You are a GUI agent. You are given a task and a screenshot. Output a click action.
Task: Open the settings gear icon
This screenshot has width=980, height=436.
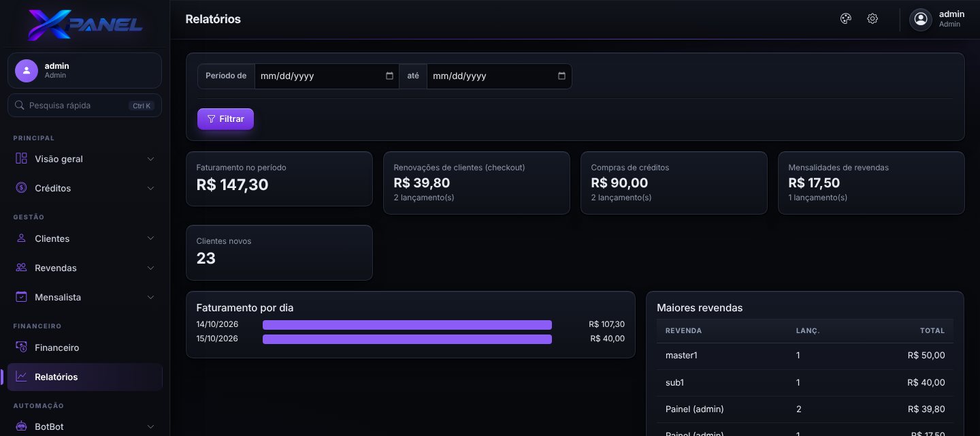coord(872,19)
